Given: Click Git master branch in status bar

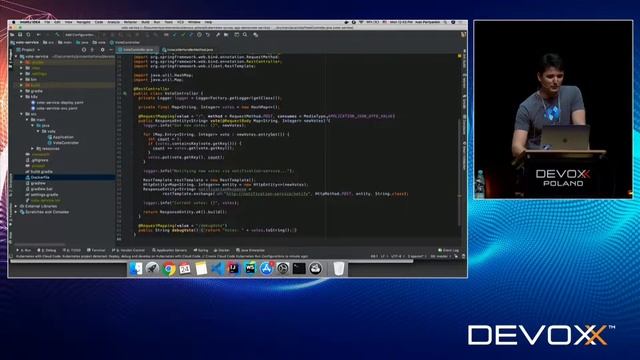Looking at the screenshot, I should pyautogui.click(x=440, y=256).
